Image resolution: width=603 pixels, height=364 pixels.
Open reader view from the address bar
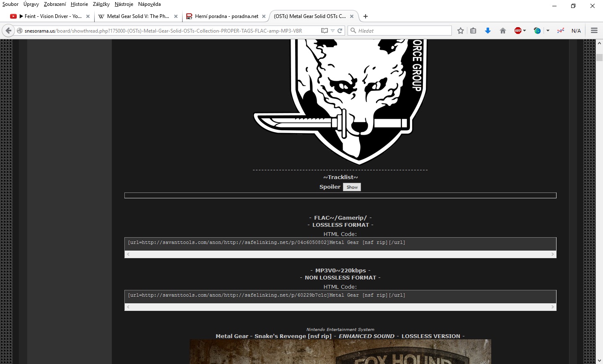(x=325, y=31)
